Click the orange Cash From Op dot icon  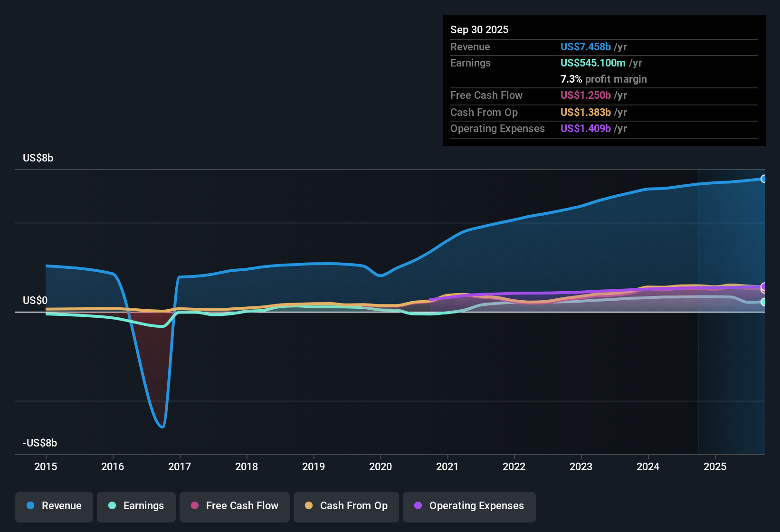308,506
